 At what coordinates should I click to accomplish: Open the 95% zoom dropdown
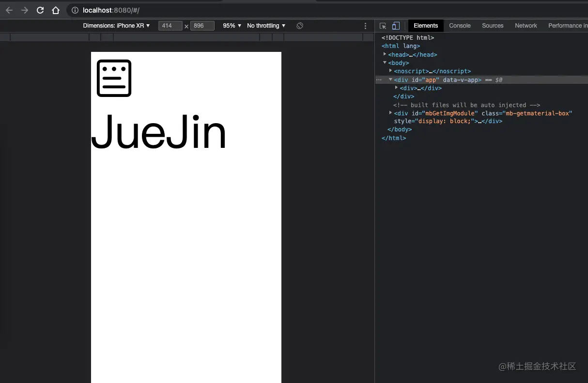point(232,26)
